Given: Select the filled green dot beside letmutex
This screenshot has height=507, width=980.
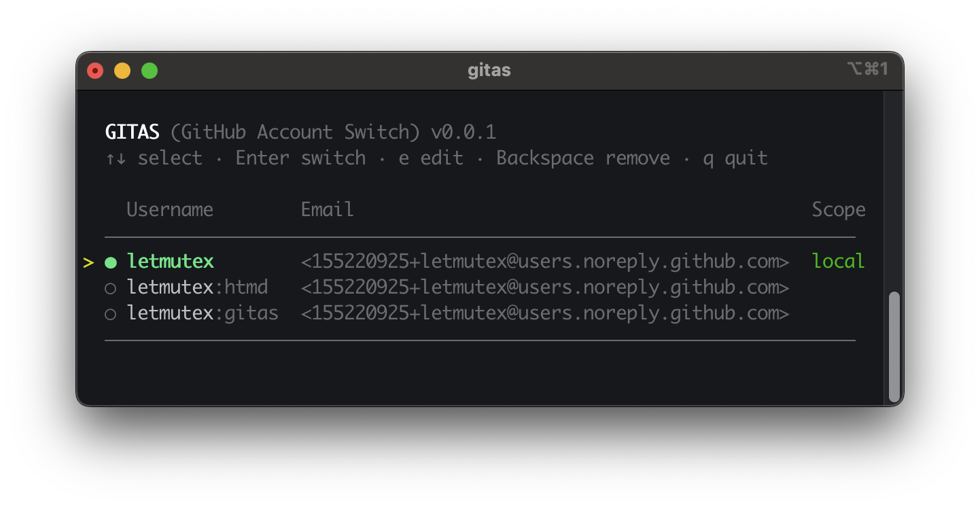Looking at the screenshot, I should pyautogui.click(x=111, y=262).
